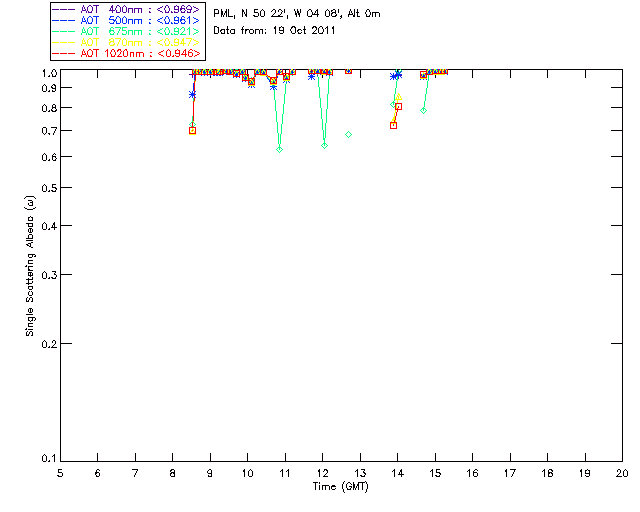The width and height of the screenshot is (640, 512).
Task: Click the x-axis tick label 7
Action: coord(135,473)
